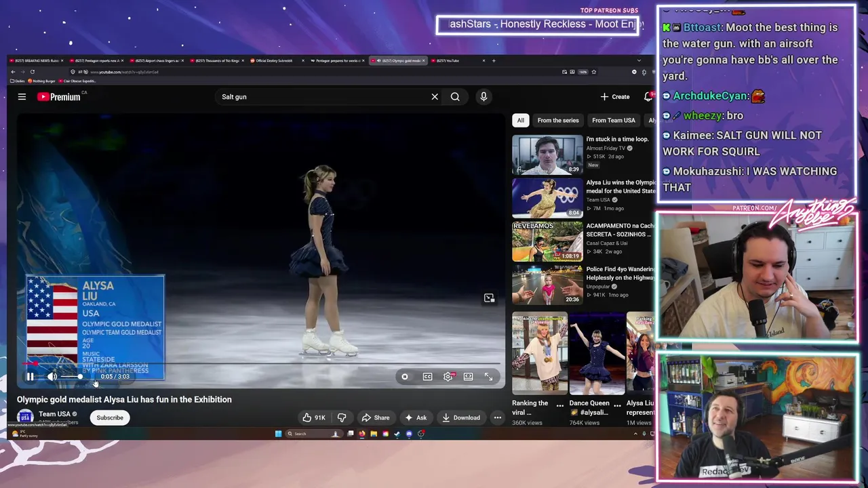Toggle closed captions in the player
The image size is (868, 488).
pos(427,377)
